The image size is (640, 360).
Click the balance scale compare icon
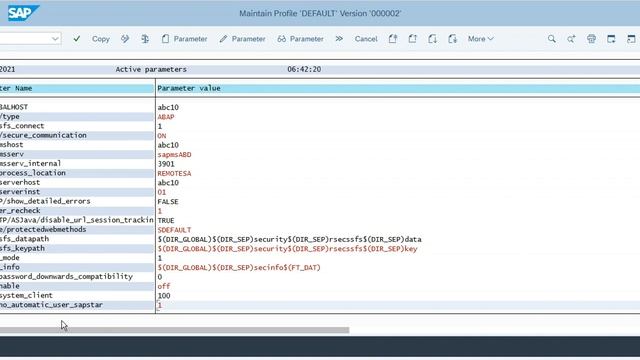[x=145, y=39]
